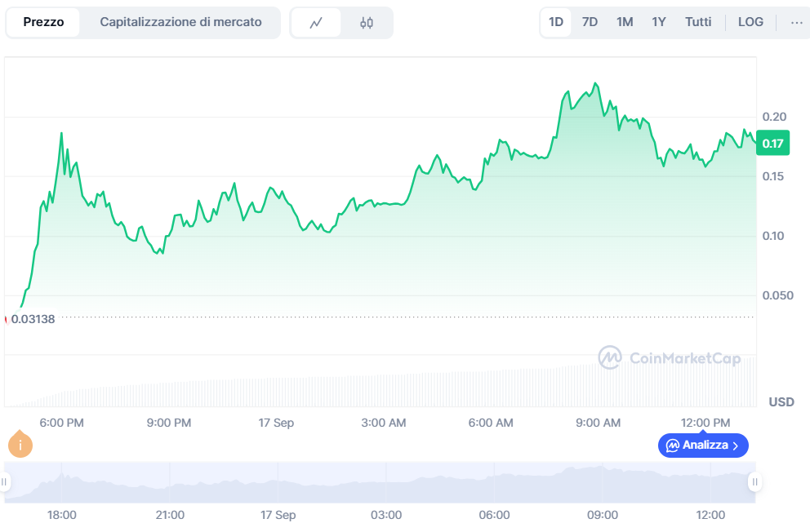The width and height of the screenshot is (810, 532).
Task: Switch to line chart view icon
Action: (316, 23)
